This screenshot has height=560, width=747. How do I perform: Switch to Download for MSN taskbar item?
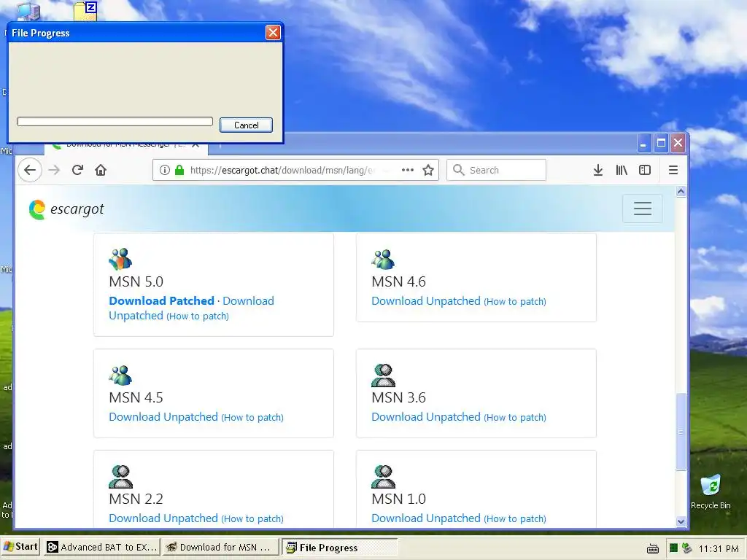click(220, 547)
